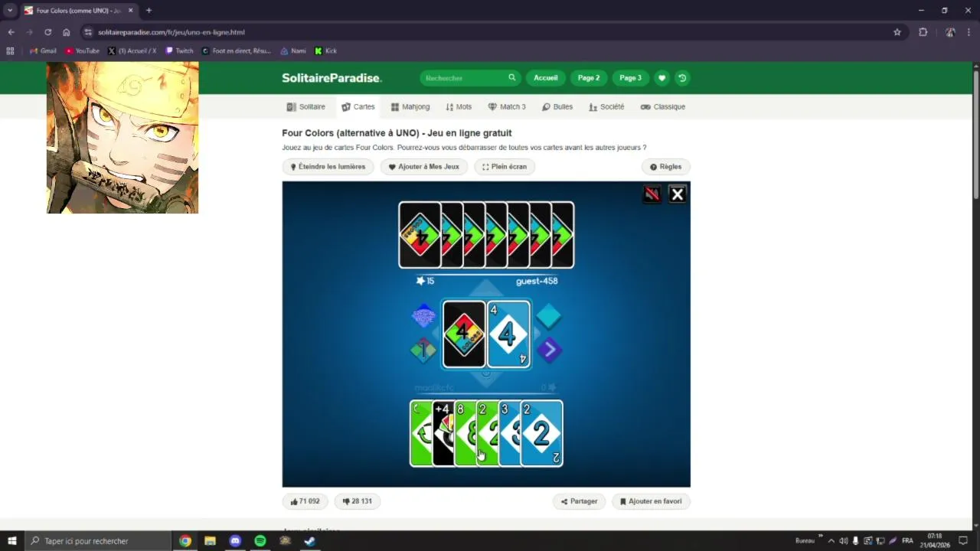Open the Match 3 category tab
This screenshot has height=551, width=980.
[507, 107]
